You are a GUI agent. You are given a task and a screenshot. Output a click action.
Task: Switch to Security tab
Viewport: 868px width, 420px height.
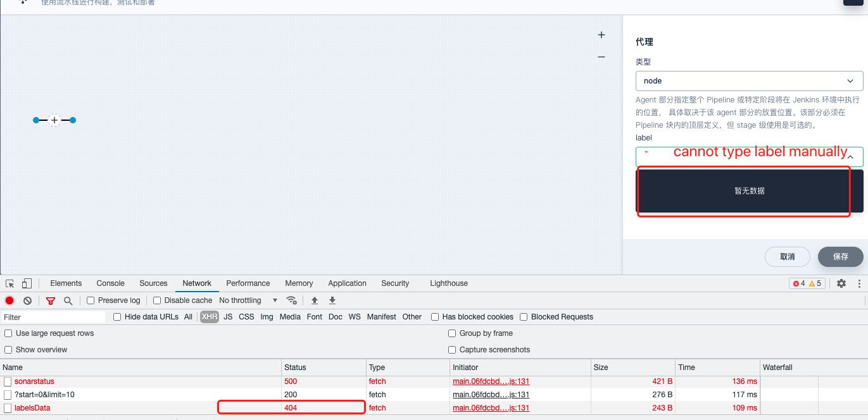coord(395,283)
